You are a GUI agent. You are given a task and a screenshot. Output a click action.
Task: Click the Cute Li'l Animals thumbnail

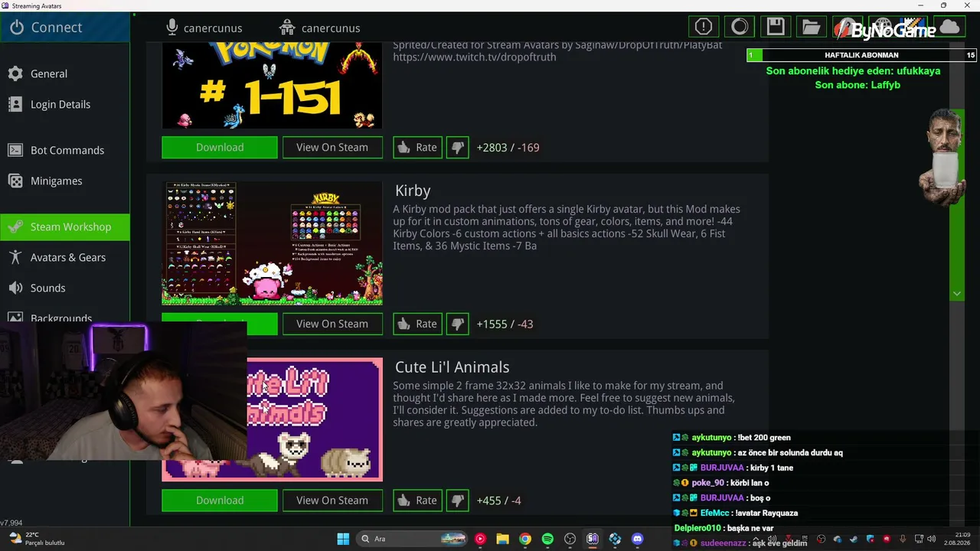314,419
